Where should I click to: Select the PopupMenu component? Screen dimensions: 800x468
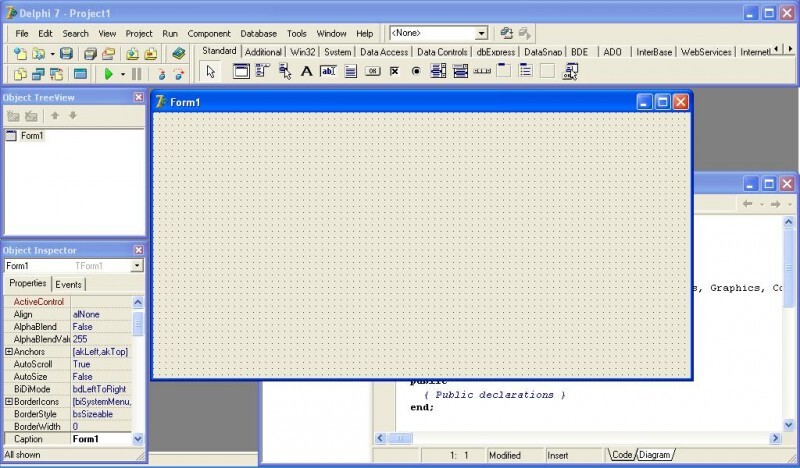coord(285,71)
